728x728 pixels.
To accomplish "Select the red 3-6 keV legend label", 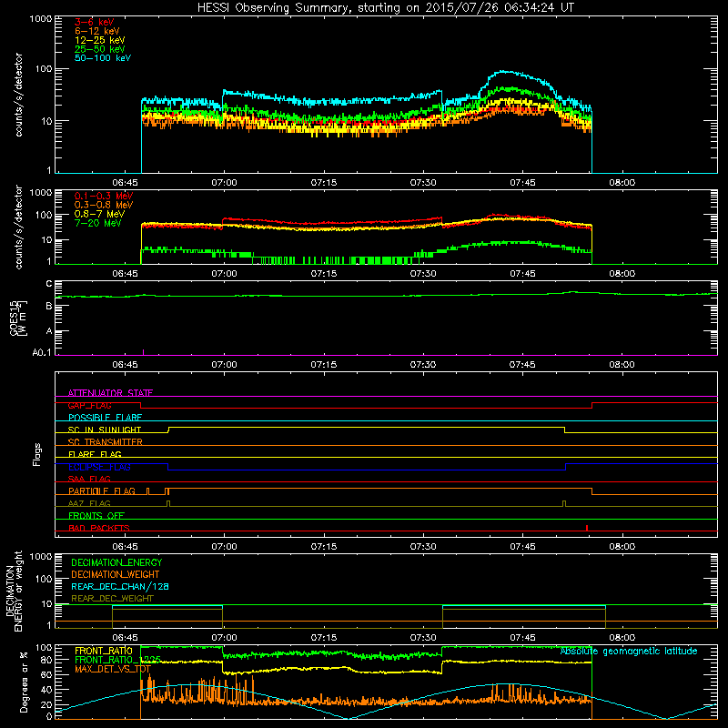I will [x=95, y=22].
